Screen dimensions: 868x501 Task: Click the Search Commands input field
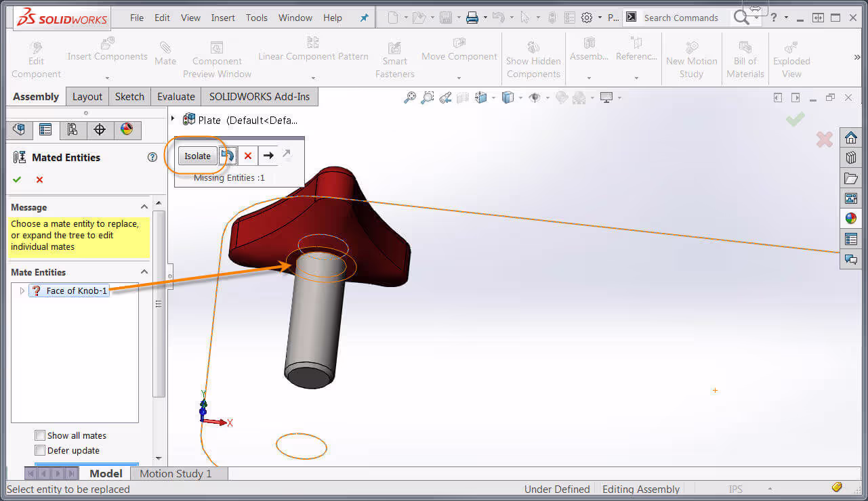pyautogui.click(x=684, y=18)
